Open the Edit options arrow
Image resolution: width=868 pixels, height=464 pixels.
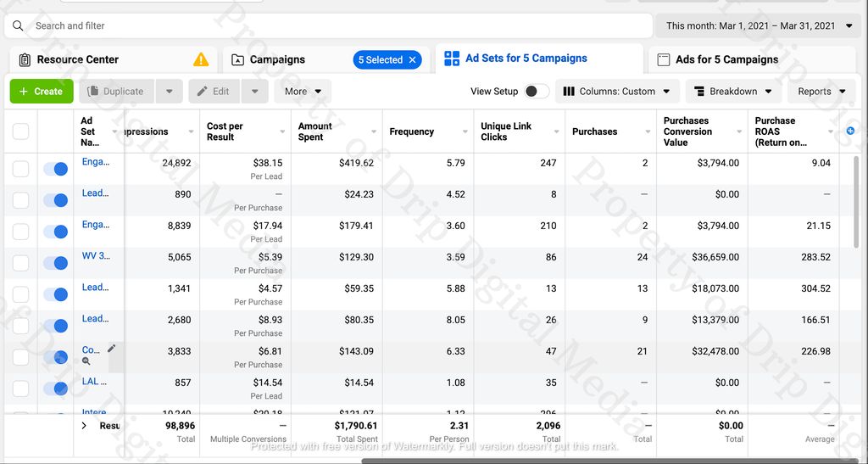(254, 92)
